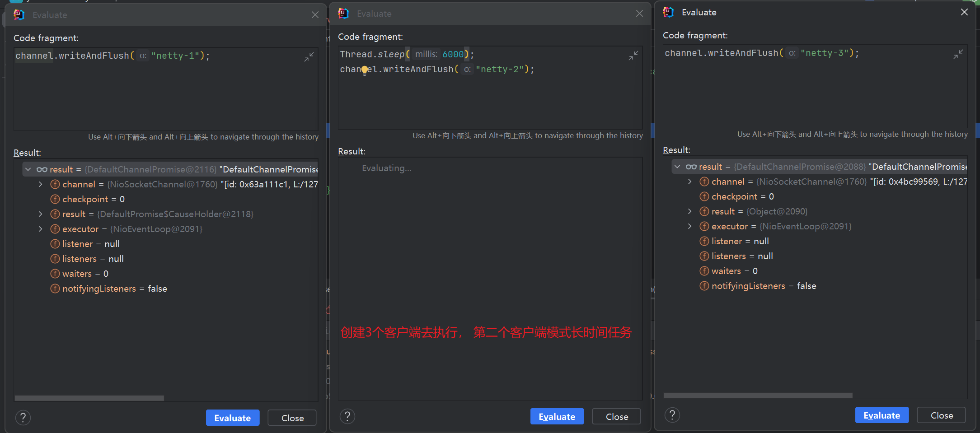This screenshot has width=980, height=433.
Task: Expand executor node in netty-3 dialog
Action: [x=690, y=226]
